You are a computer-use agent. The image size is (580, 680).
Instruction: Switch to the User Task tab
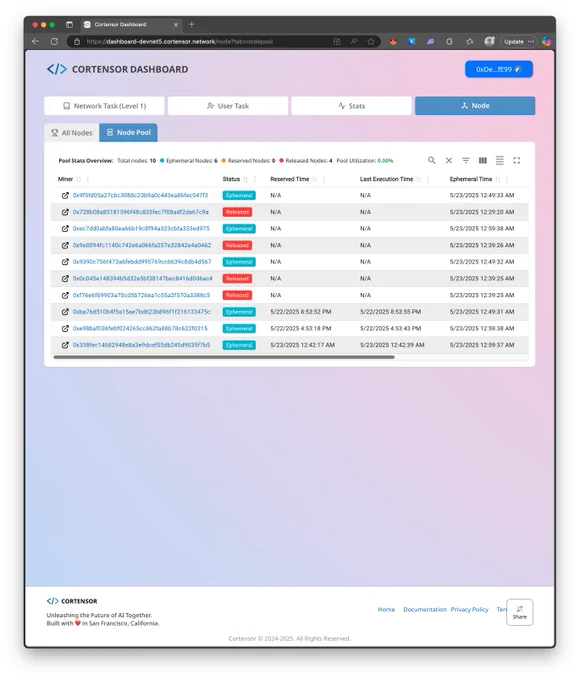[x=228, y=106]
